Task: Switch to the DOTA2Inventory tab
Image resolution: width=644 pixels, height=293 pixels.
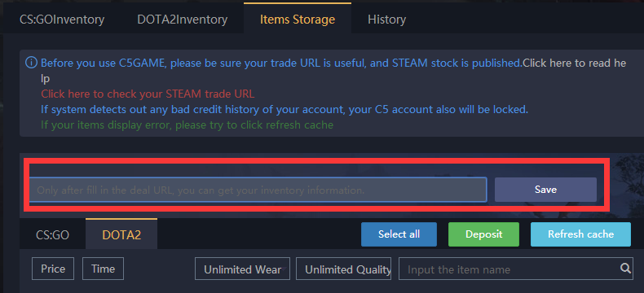Action: (183, 20)
